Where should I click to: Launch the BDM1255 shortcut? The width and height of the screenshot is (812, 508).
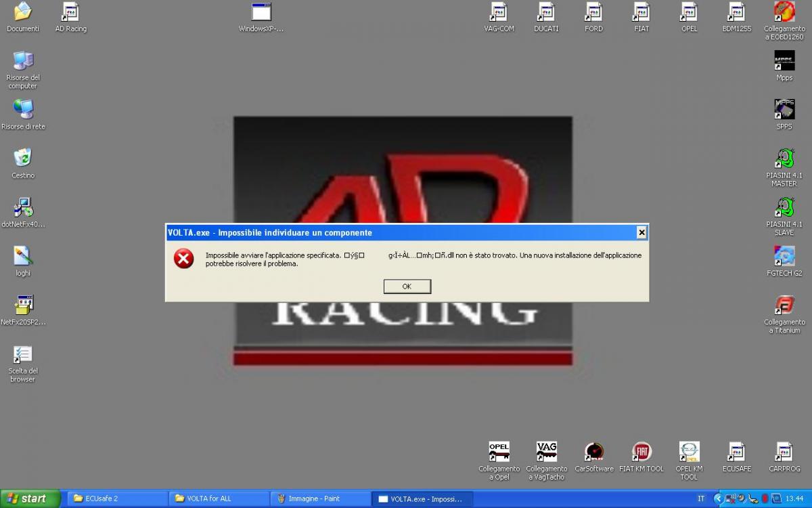coord(737,17)
